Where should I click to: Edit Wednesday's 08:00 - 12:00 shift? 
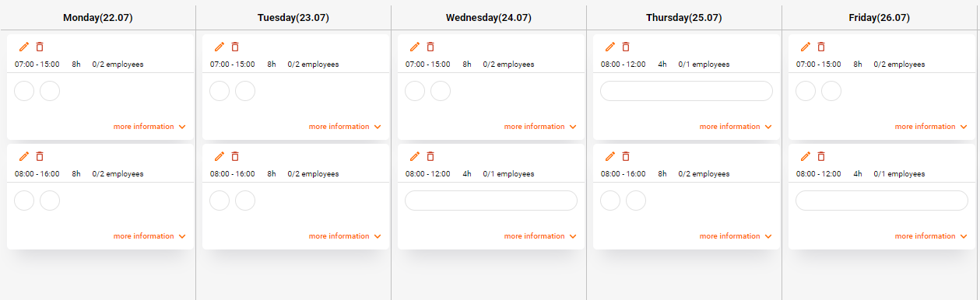coord(415,157)
